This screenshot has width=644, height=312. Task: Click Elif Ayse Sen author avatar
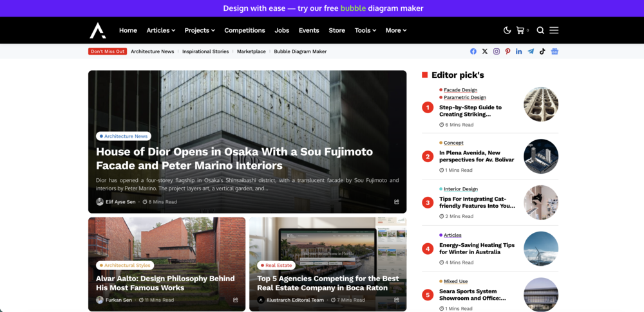(100, 201)
